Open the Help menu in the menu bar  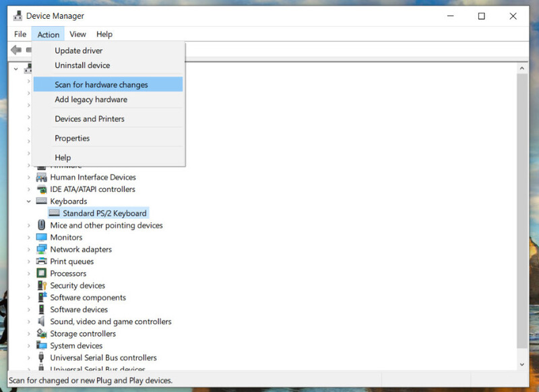(x=104, y=34)
